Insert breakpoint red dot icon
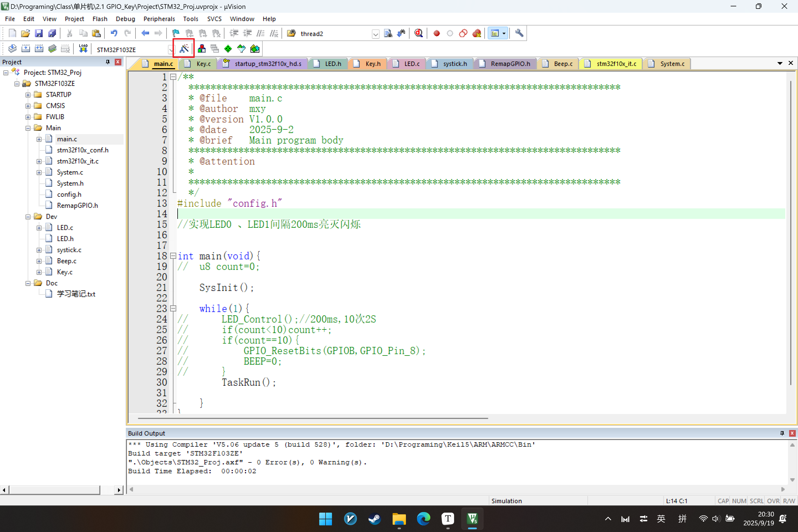 (437, 33)
